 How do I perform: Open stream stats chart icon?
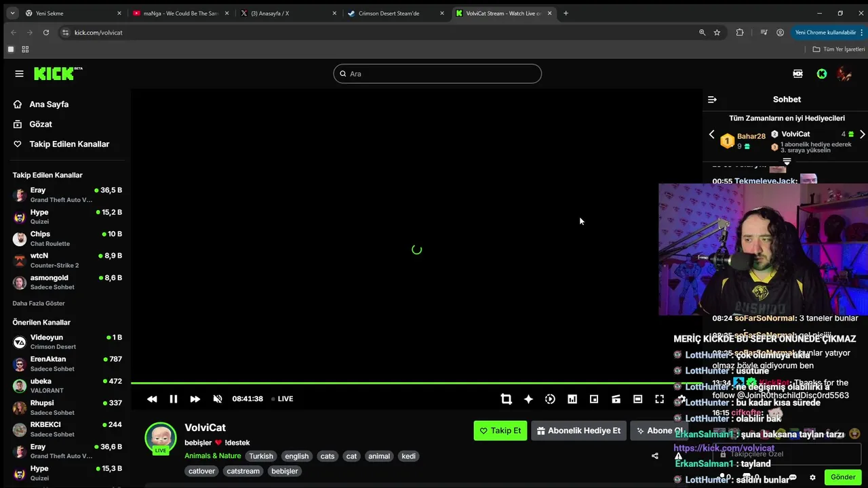tap(572, 399)
